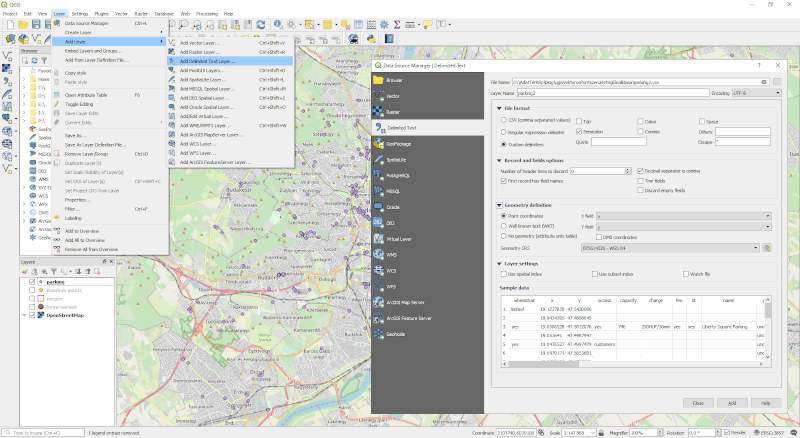Select ArcGIS Feature Server source

pos(428,318)
